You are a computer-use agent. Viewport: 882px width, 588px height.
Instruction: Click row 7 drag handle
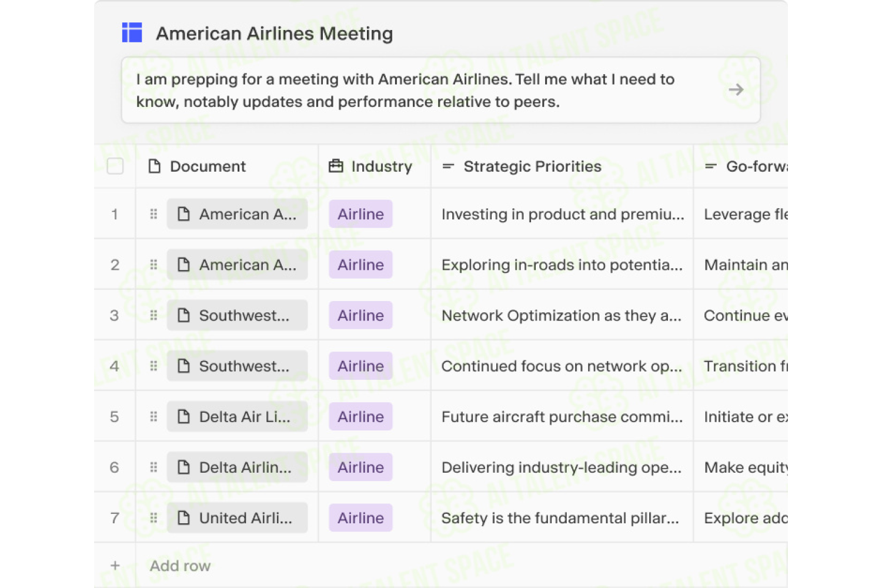click(153, 517)
